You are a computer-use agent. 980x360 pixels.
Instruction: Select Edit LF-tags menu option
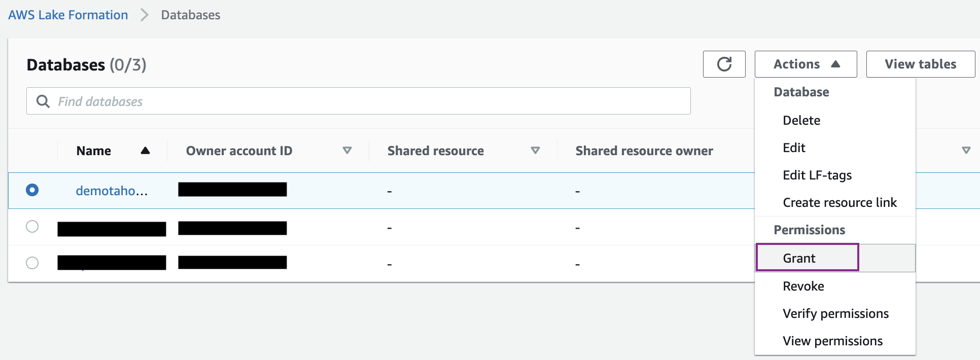[x=817, y=175]
